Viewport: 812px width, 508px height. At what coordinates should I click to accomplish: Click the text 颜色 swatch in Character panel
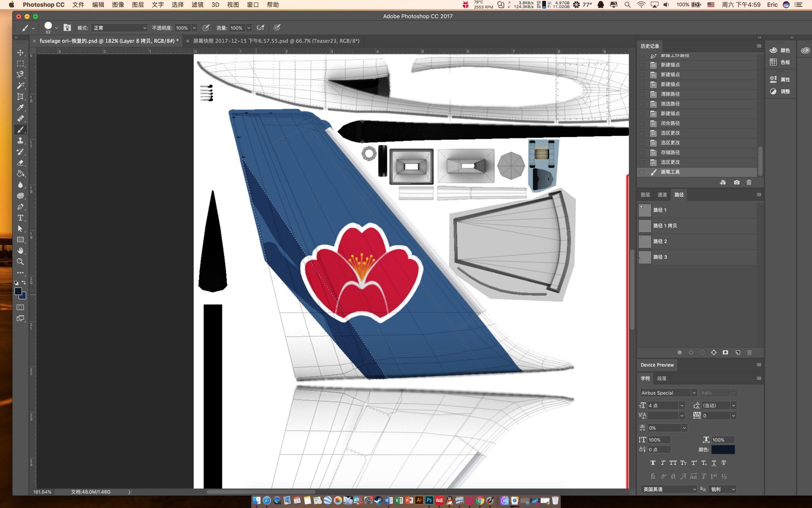click(723, 450)
